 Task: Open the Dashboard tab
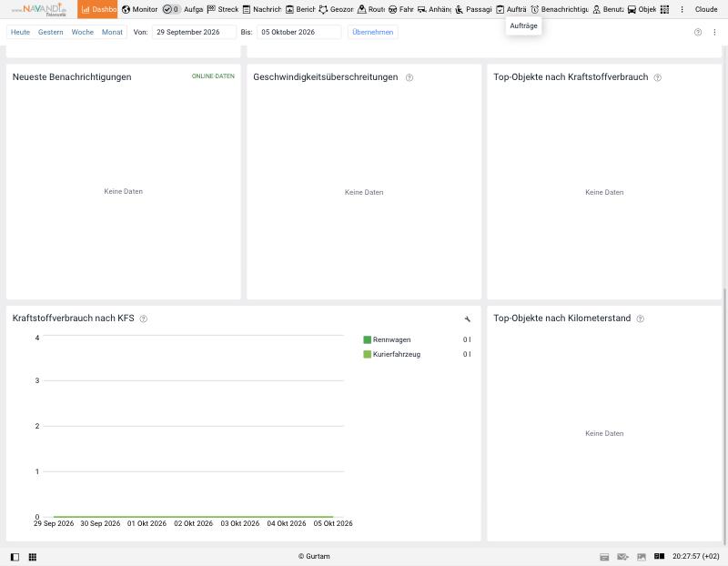97,9
